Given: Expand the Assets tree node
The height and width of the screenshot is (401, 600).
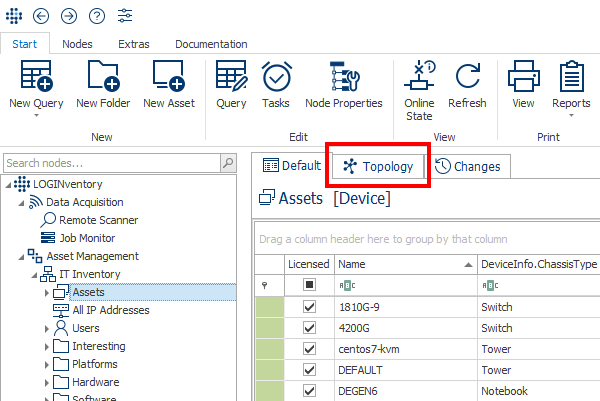Looking at the screenshot, I should click(47, 293).
